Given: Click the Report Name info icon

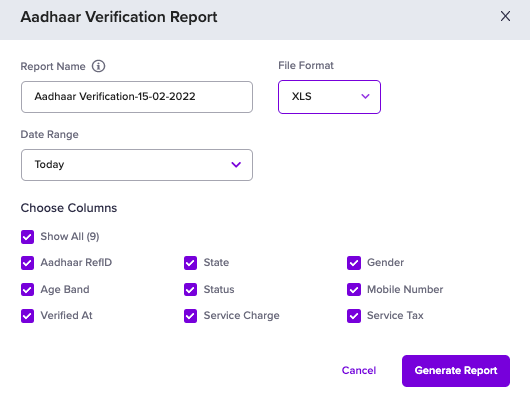Looking at the screenshot, I should point(98,66).
